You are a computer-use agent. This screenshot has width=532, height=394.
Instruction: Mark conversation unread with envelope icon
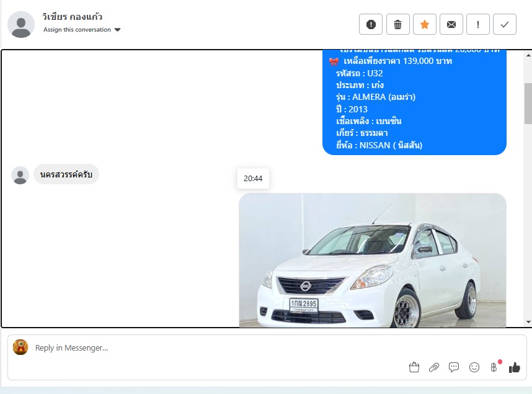pos(451,24)
